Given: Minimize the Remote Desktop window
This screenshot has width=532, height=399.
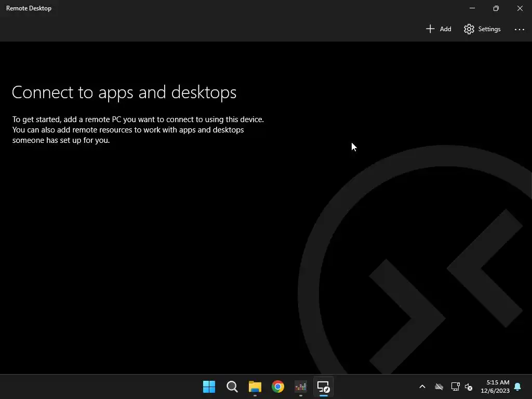Looking at the screenshot, I should tap(472, 8).
